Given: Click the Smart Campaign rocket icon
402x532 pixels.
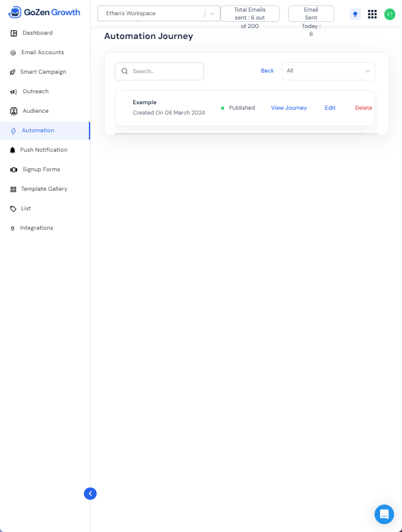Looking at the screenshot, I should click(x=13, y=72).
